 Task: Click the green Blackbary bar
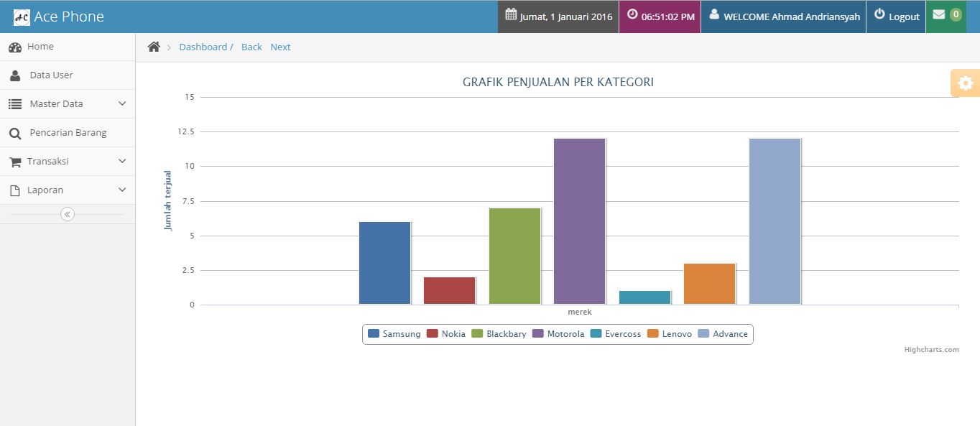[x=515, y=256]
